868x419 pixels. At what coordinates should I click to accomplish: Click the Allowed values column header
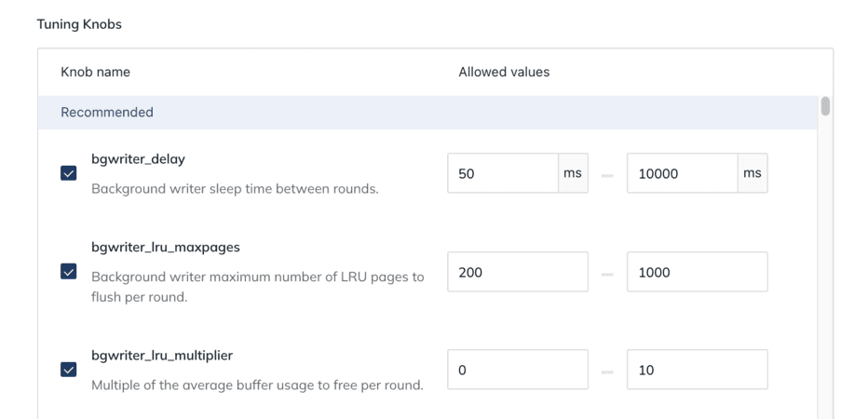click(x=504, y=72)
